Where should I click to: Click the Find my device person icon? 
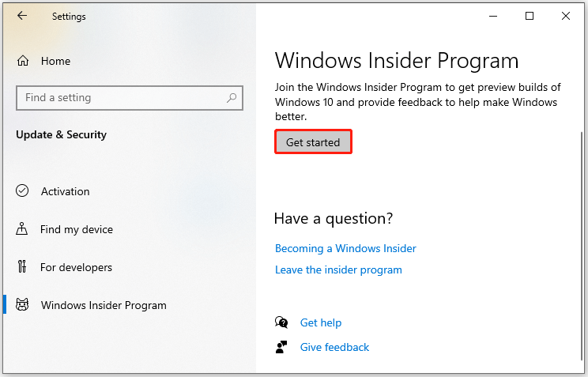point(22,228)
